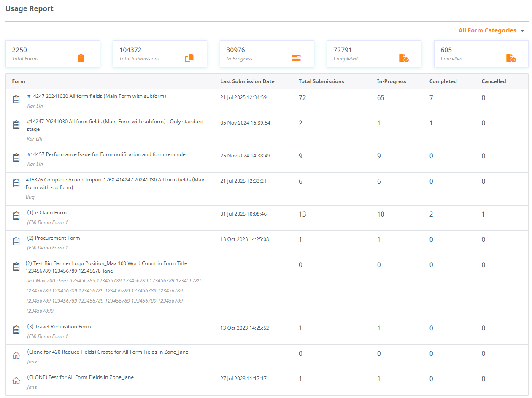This screenshot has height=398, width=532.
Task: Click the Usage Report heading
Action: [x=30, y=8]
